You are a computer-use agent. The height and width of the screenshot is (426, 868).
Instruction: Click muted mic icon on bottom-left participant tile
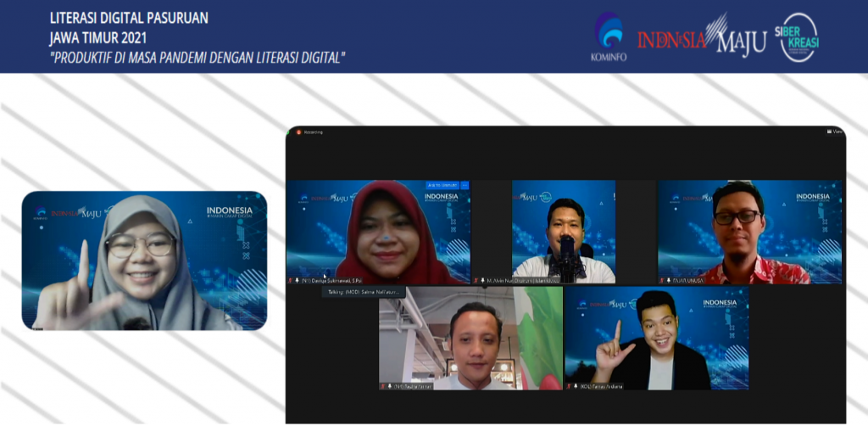[x=384, y=385]
